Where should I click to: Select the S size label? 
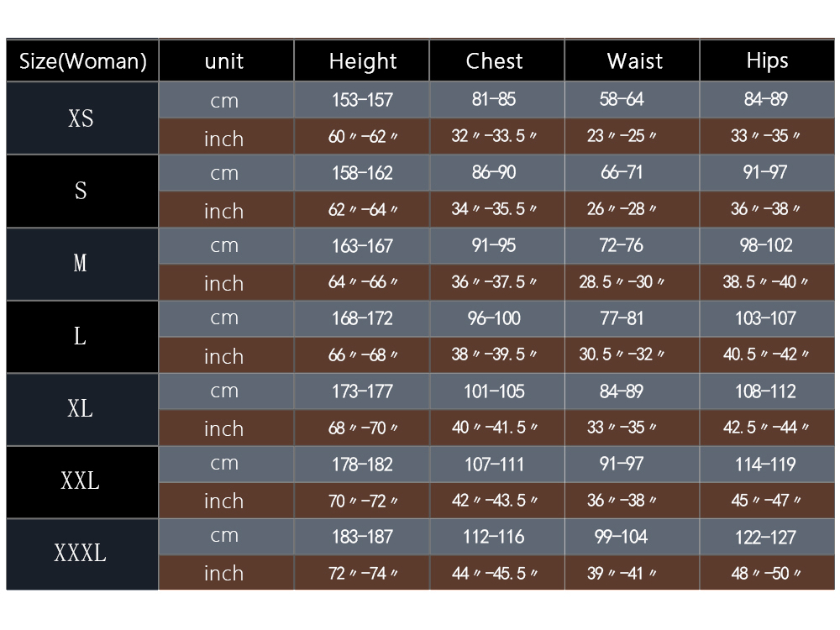pos(81,191)
